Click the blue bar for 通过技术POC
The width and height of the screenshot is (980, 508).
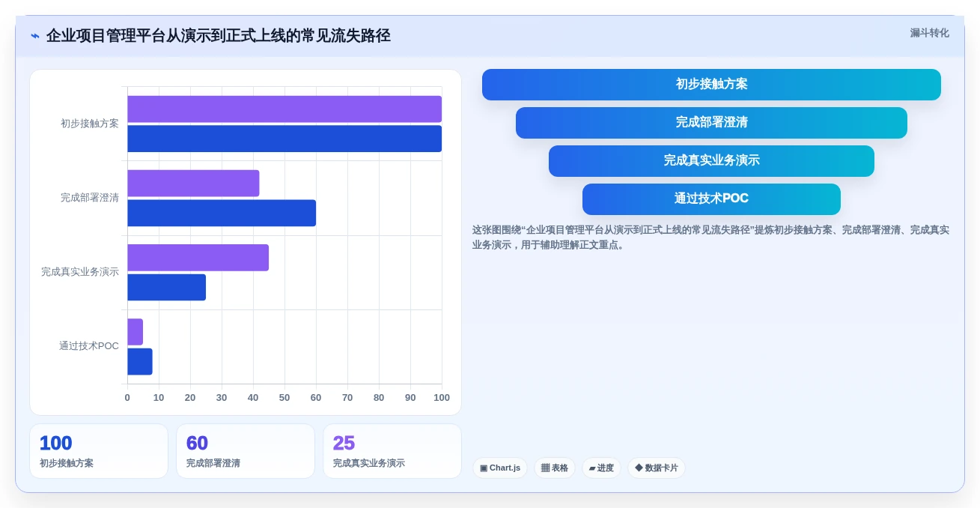[x=140, y=362]
